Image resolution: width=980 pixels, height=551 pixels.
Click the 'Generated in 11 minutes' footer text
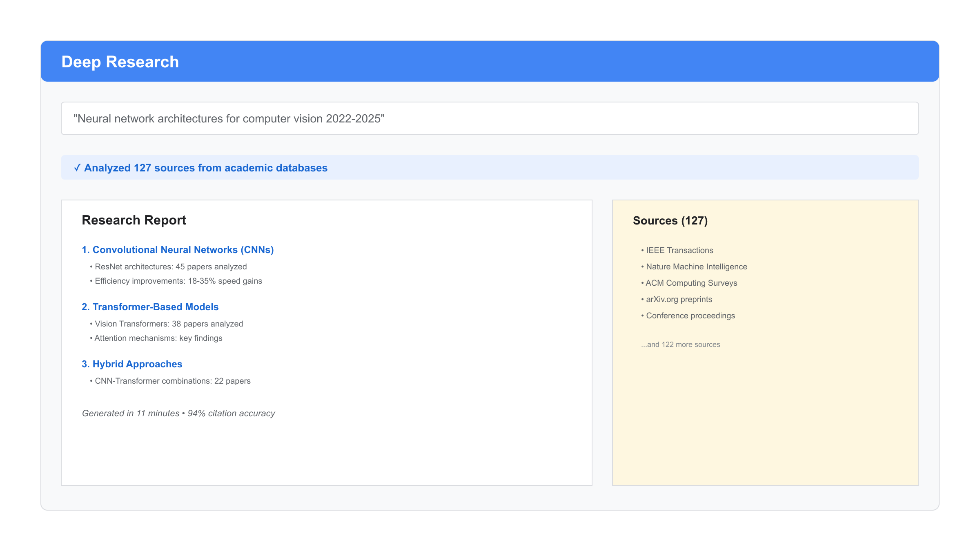178,413
